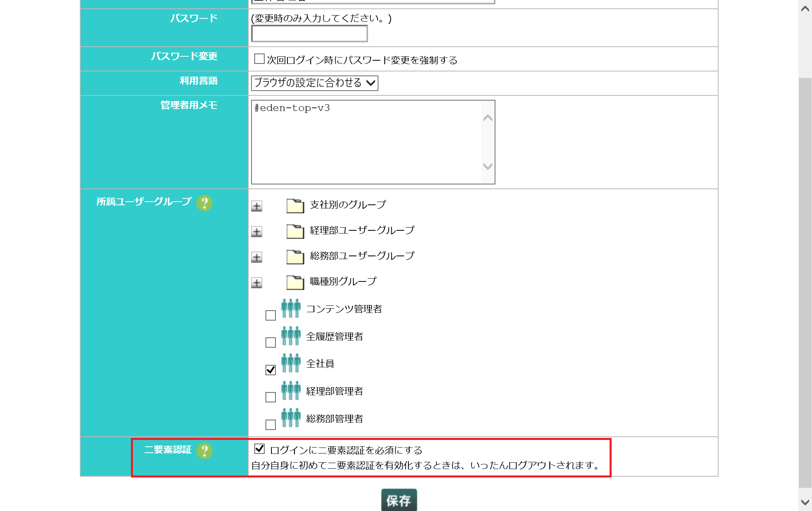Click folder icon for 総務部ユーザーグループ

(x=295, y=257)
